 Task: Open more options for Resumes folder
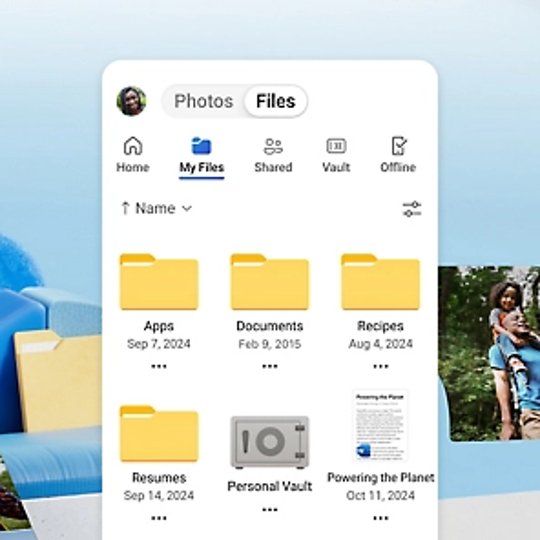(x=159, y=518)
